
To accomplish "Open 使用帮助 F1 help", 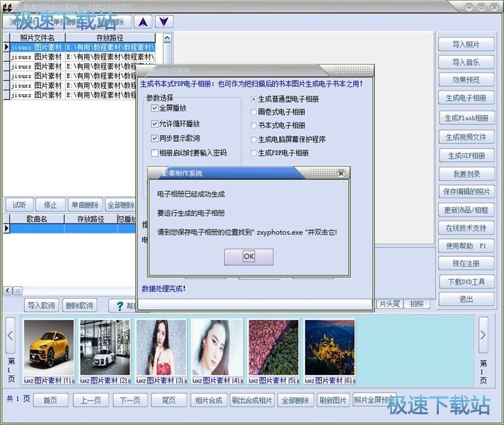I will click(466, 246).
